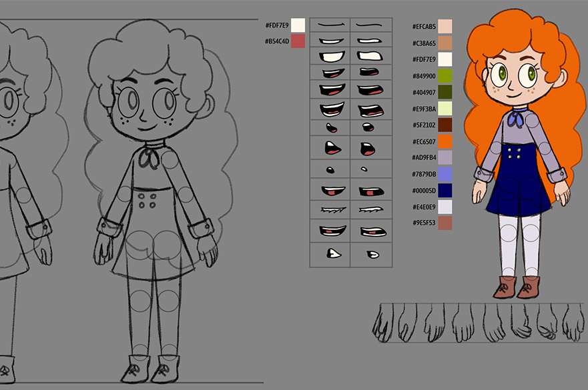
Task: Click the #5F2102 hex code label
Action: tap(424, 125)
